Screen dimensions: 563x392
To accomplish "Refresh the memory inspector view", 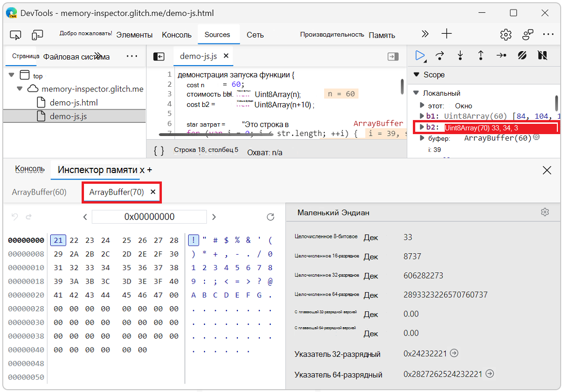I will click(270, 217).
